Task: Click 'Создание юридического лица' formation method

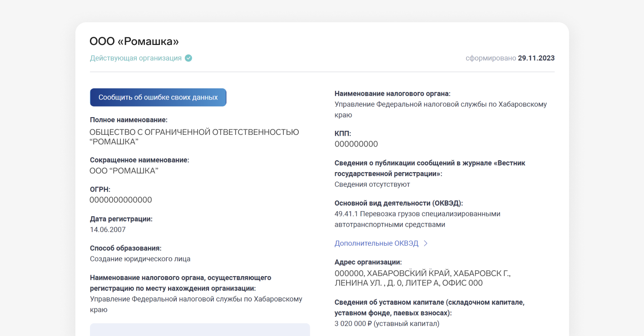Action: coord(140,259)
